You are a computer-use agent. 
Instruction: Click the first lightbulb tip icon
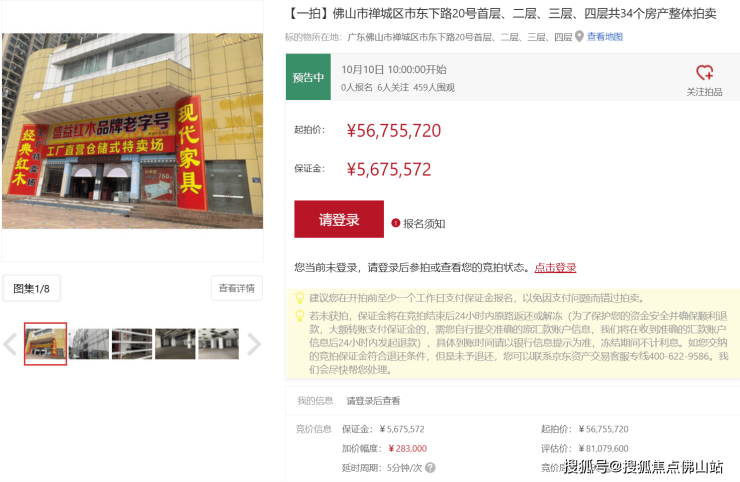pos(299,298)
